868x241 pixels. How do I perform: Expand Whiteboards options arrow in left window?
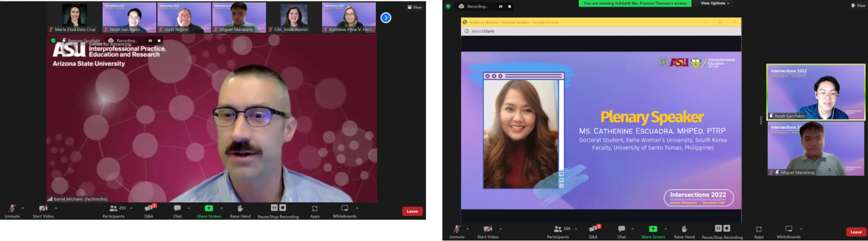click(357, 208)
